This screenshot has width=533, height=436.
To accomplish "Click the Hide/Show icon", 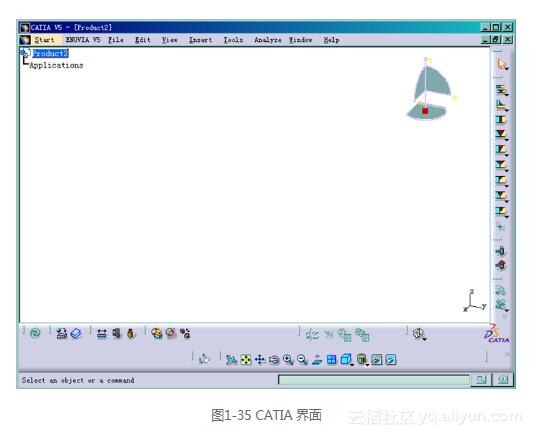I will click(x=377, y=360).
